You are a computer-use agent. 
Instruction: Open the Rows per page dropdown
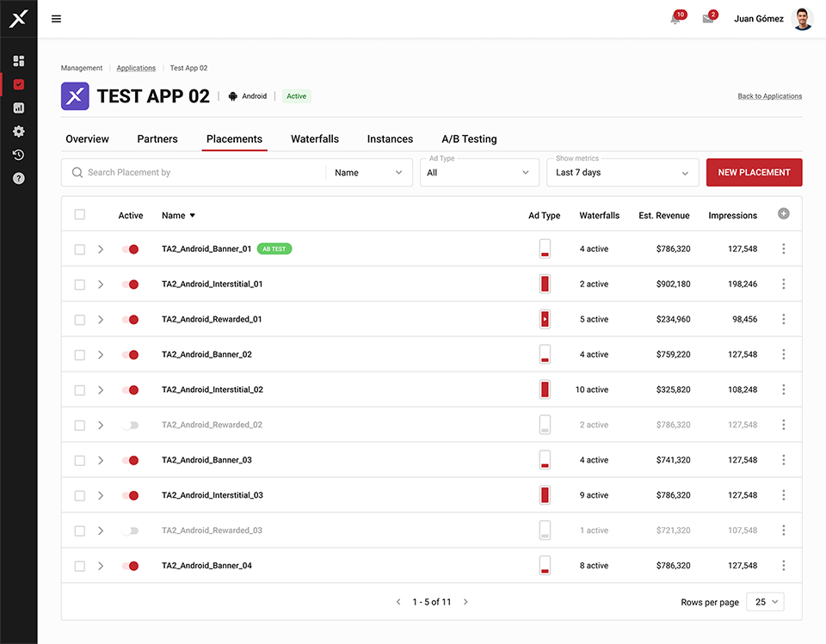coord(765,602)
